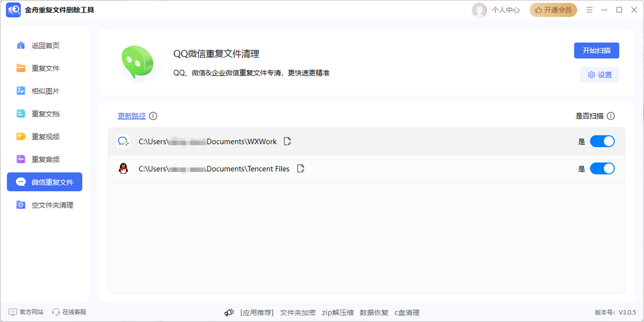Select 重复文档 from the sidebar
644x322 pixels.
pyautogui.click(x=45, y=113)
